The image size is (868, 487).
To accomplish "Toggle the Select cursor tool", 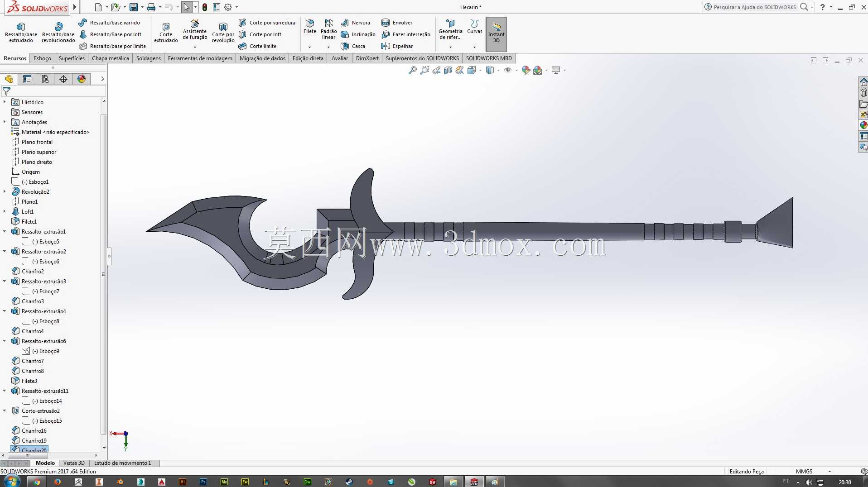I will pyautogui.click(x=187, y=7).
